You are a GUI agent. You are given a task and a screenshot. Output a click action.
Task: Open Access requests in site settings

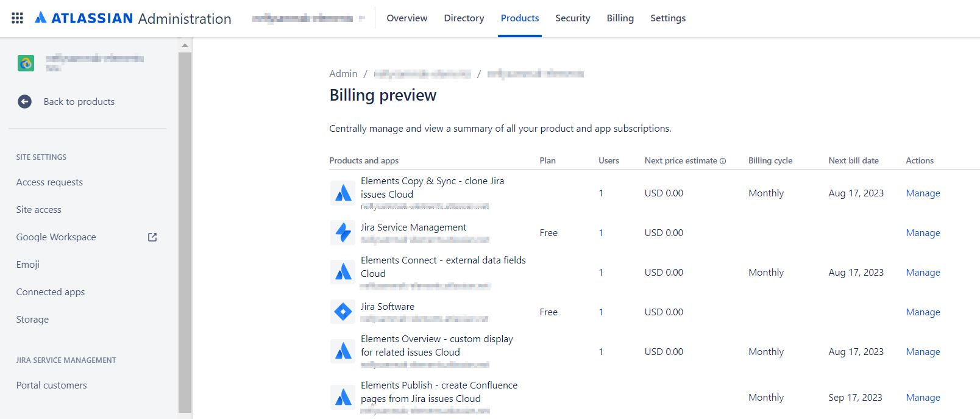tap(49, 182)
